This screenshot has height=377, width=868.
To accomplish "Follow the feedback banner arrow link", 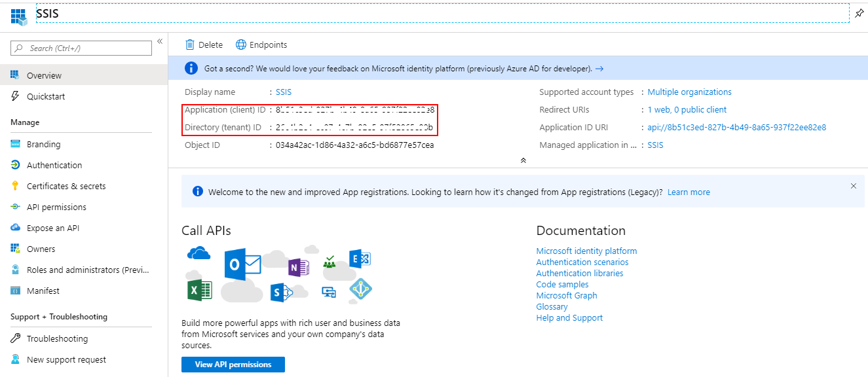I will click(599, 68).
